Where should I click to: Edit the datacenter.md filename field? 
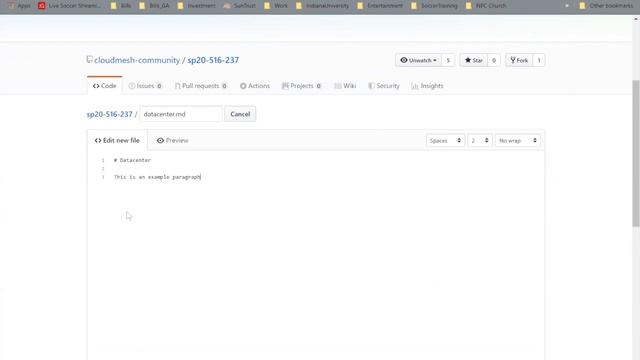(x=181, y=114)
